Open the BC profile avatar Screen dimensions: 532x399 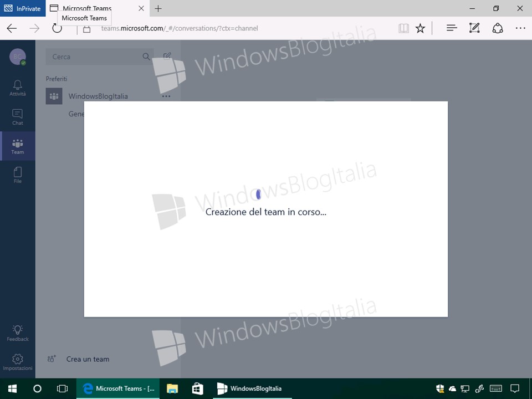point(18,57)
